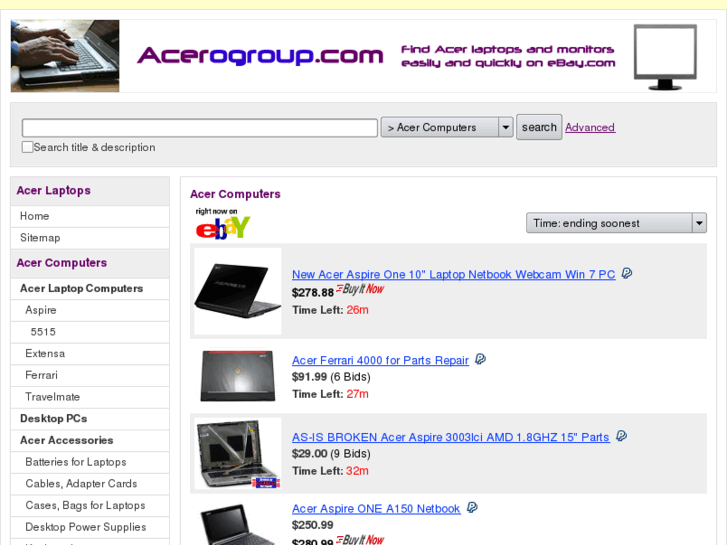
Task: Click the PayPal icon beside Ferrari 4000 listing
Action: (480, 359)
